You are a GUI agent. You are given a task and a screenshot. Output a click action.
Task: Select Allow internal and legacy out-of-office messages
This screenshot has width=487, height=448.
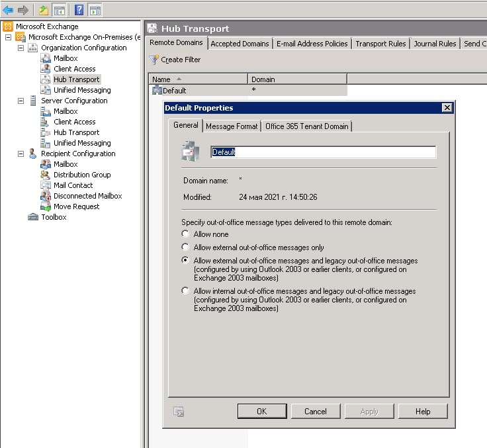(x=185, y=291)
